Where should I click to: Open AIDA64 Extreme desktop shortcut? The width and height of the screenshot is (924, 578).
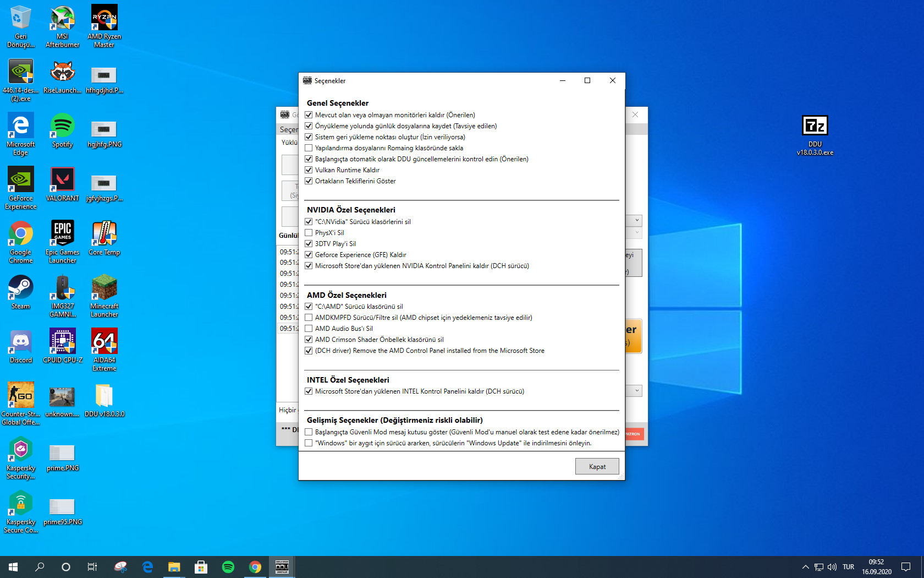pos(105,350)
